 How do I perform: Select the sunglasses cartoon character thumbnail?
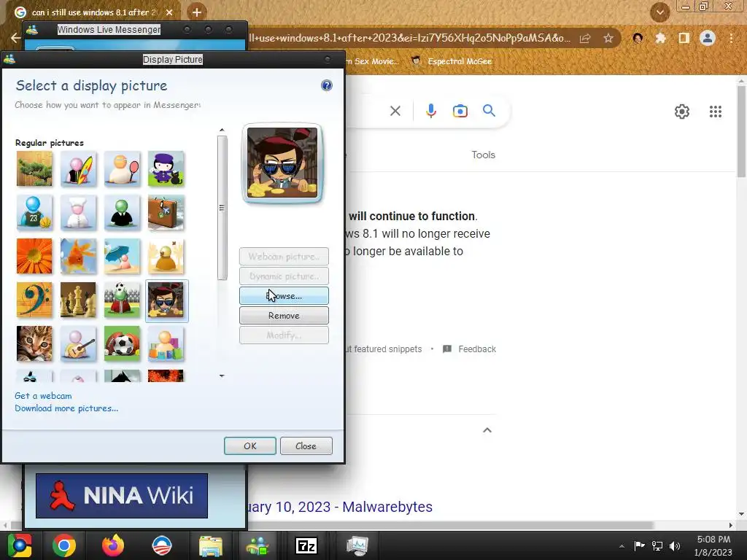(x=166, y=300)
